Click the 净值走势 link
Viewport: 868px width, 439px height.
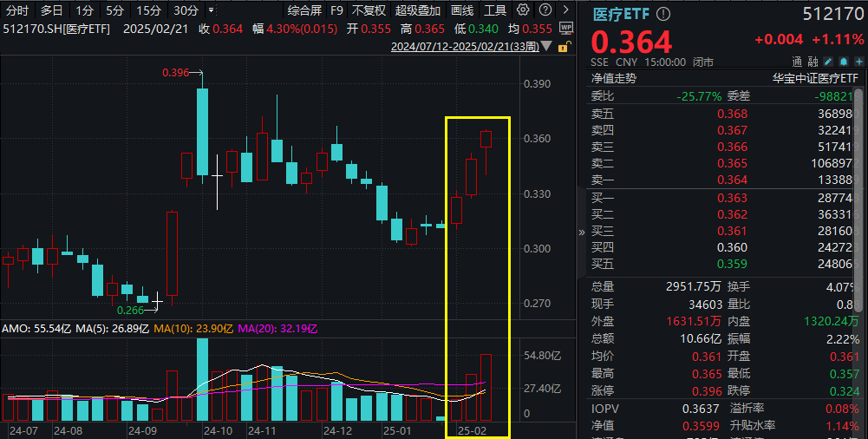point(613,79)
